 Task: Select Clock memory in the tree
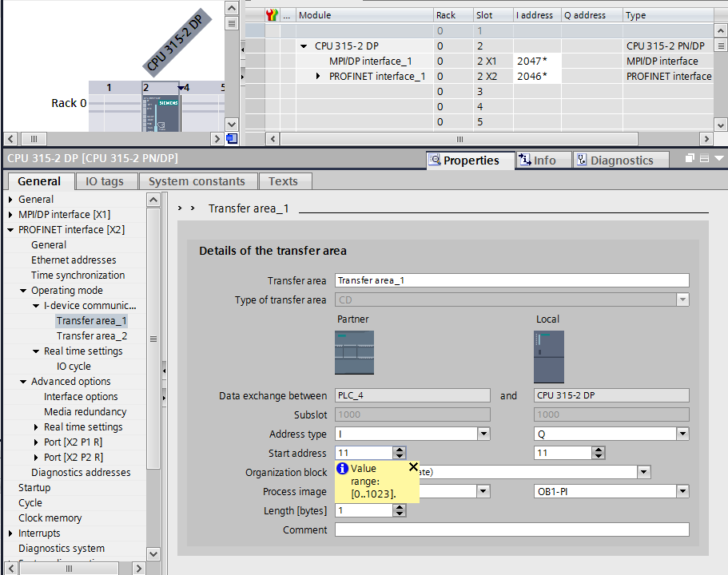[50, 518]
